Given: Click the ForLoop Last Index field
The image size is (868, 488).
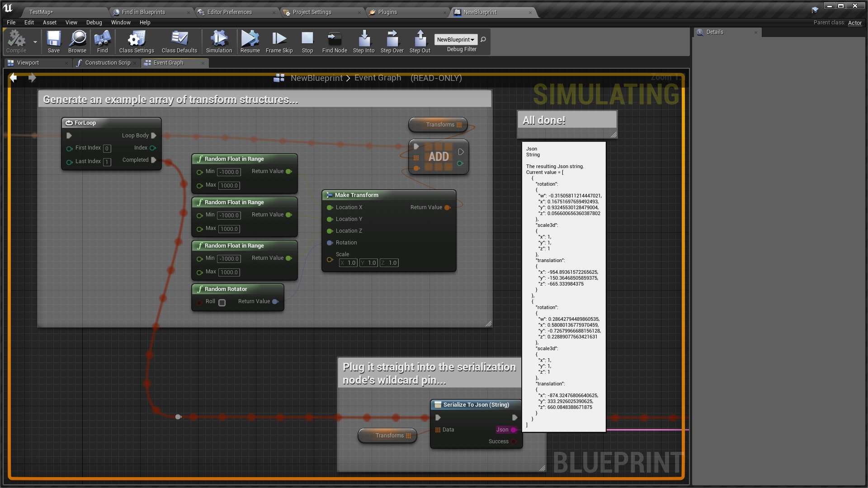Looking at the screenshot, I should pos(107,162).
